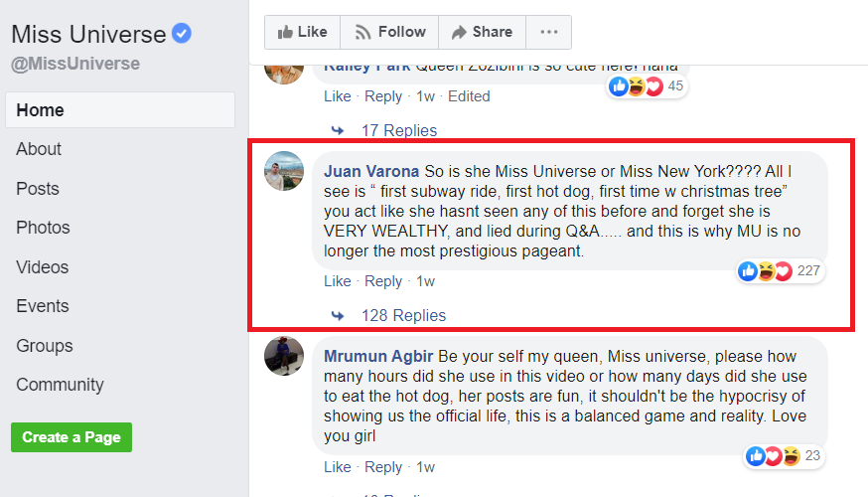Open the About section in sidebar
Viewport: 868px width, 497px height.
pos(39,149)
